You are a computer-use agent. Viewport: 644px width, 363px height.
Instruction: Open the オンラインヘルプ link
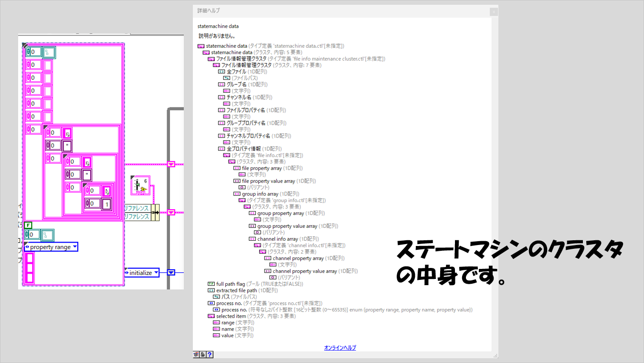340,348
